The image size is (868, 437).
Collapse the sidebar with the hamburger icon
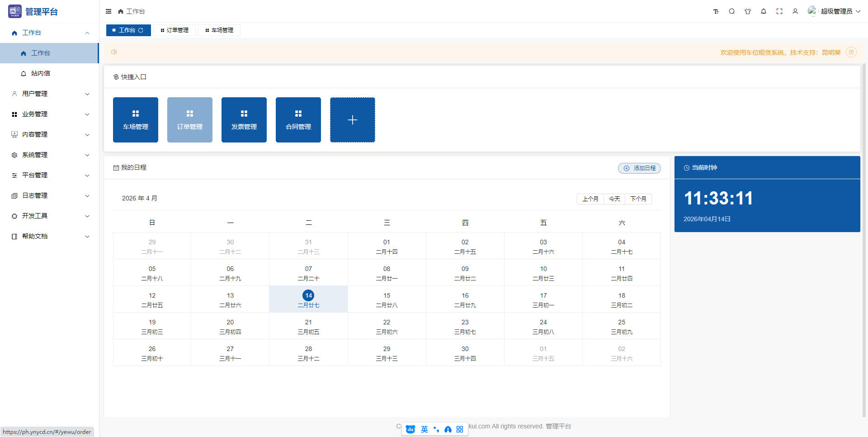pyautogui.click(x=108, y=11)
